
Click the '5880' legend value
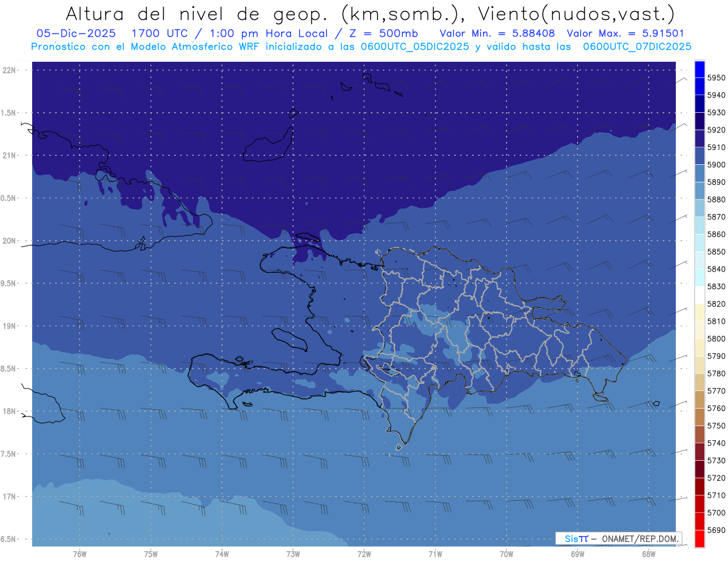[x=716, y=199]
